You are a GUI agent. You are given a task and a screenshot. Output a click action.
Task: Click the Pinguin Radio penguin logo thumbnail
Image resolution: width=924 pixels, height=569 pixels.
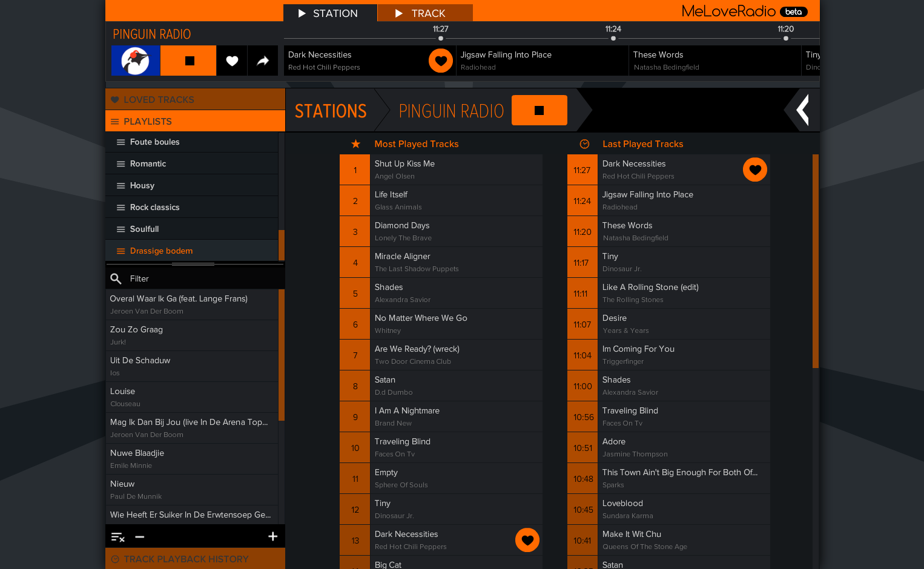pos(136,61)
